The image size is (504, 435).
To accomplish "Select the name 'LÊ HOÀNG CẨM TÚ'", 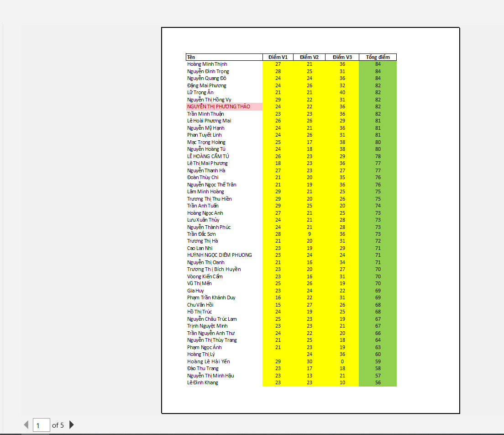I will [208, 156].
